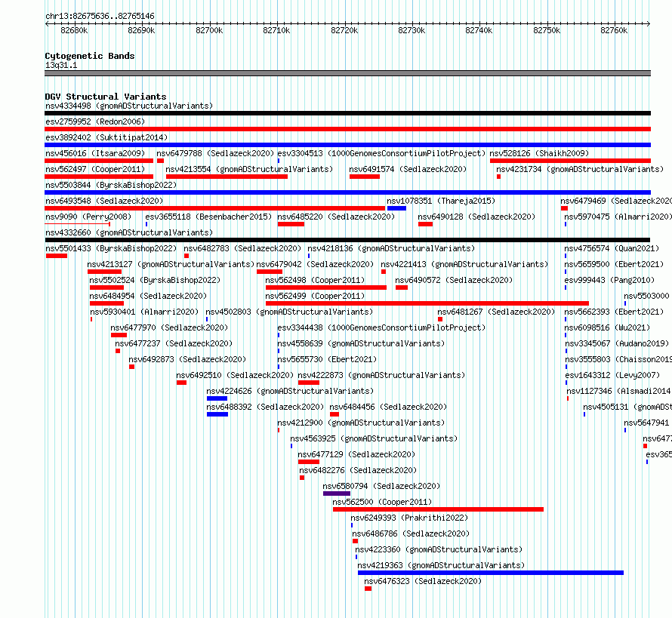Open nsv4222873 gnomADStructuralVariants variant
The height and width of the screenshot is (618, 672).
tap(381, 375)
